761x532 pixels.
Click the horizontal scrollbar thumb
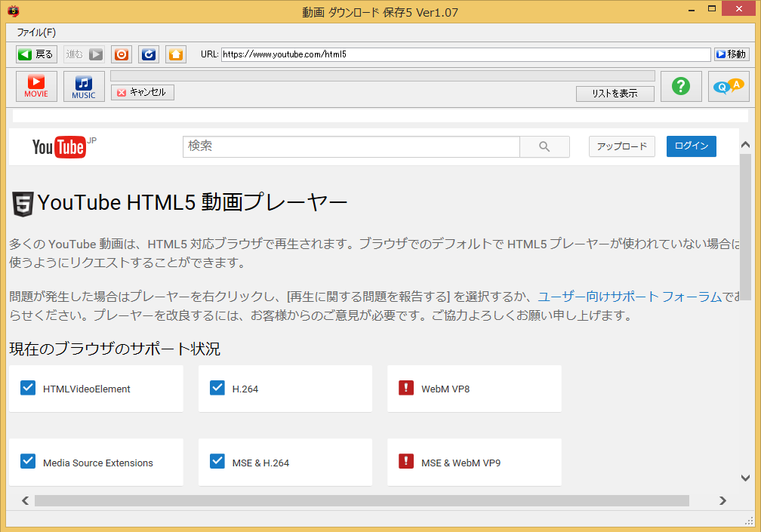[362, 500]
